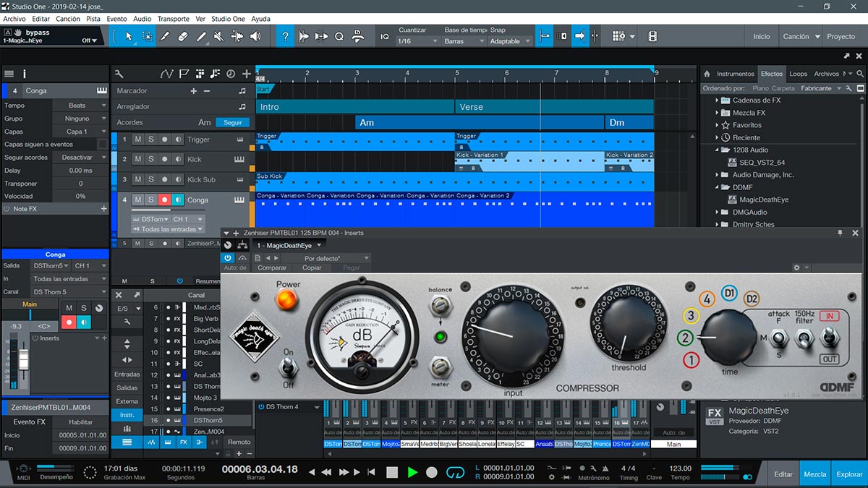Expand the Audio Damage, Inc. folder
Screen dimensions: 868x488
(x=717, y=175)
